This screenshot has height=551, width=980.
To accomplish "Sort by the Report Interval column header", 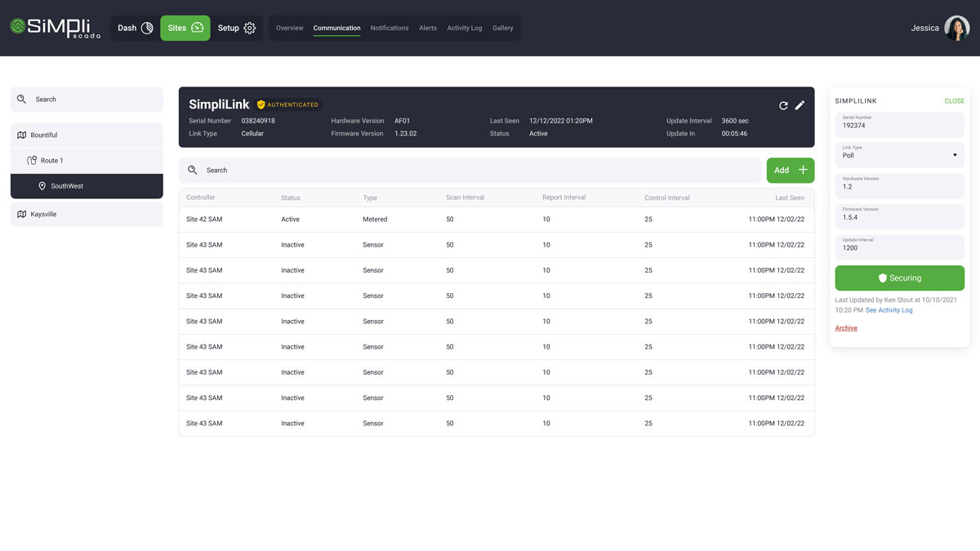I will click(563, 198).
